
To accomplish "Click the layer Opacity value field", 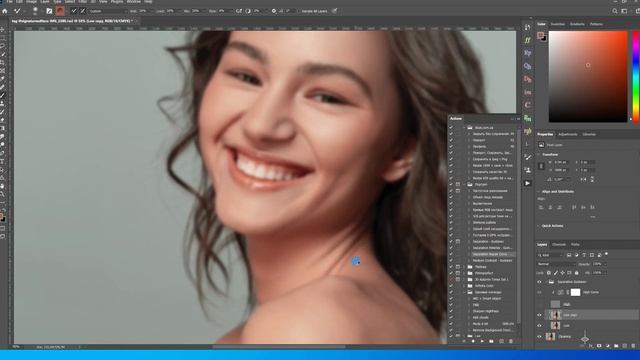I will click(598, 264).
